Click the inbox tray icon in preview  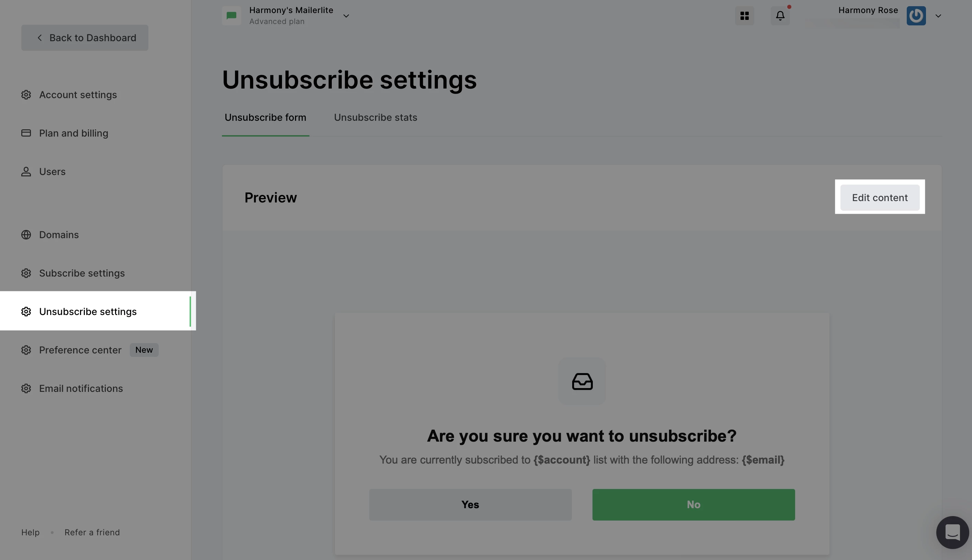tap(582, 381)
